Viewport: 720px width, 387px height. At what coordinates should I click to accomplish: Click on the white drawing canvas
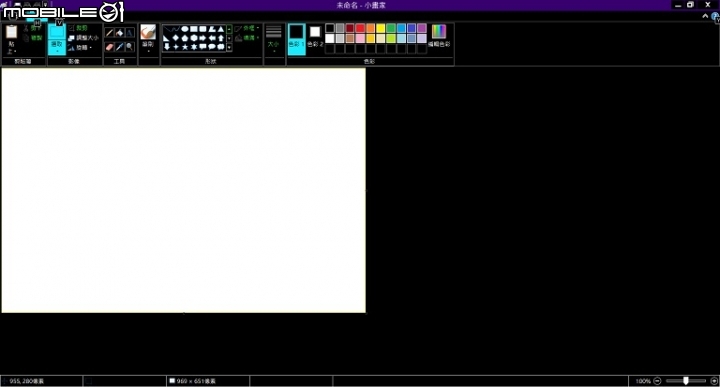coord(184,191)
